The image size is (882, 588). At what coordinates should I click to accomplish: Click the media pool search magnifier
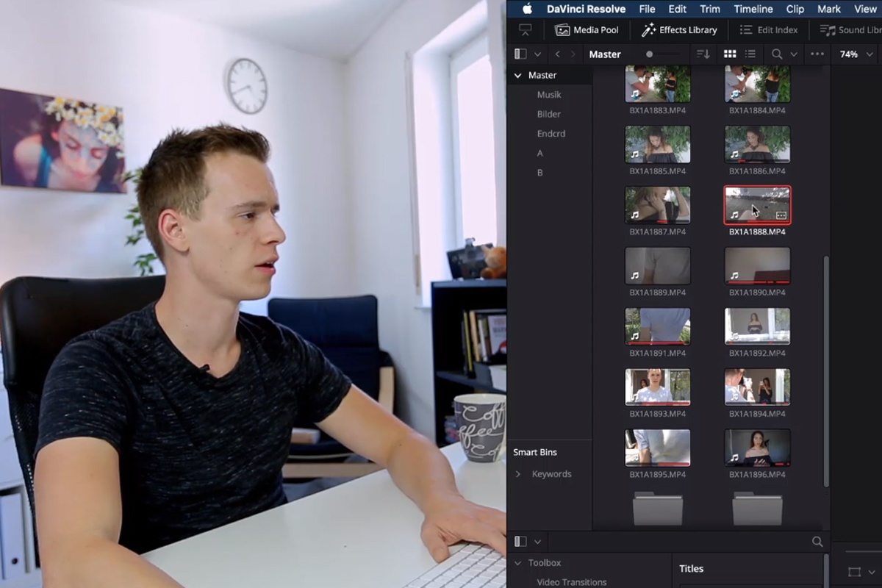pos(777,54)
